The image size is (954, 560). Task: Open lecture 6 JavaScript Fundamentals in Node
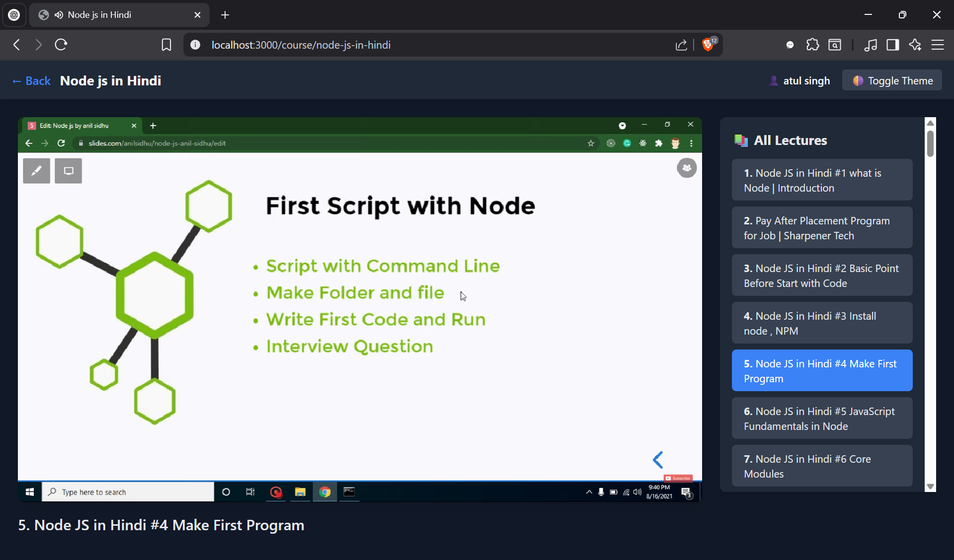tap(822, 419)
